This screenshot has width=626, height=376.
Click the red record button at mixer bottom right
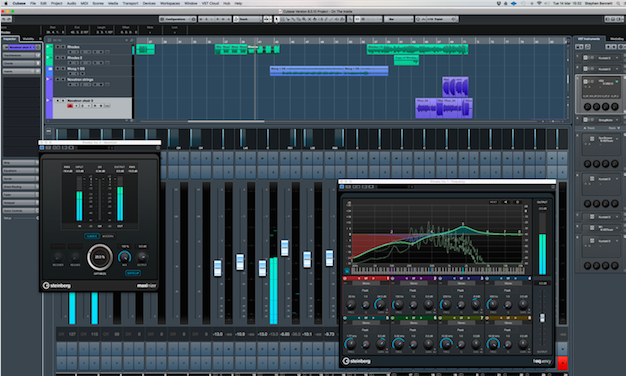tap(562, 363)
